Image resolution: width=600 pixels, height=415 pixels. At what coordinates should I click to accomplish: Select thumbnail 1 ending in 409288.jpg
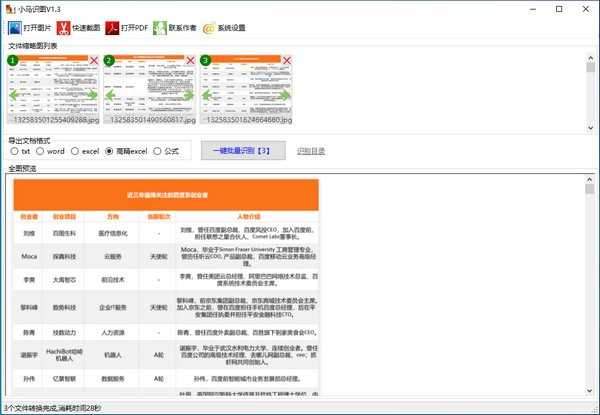point(54,89)
